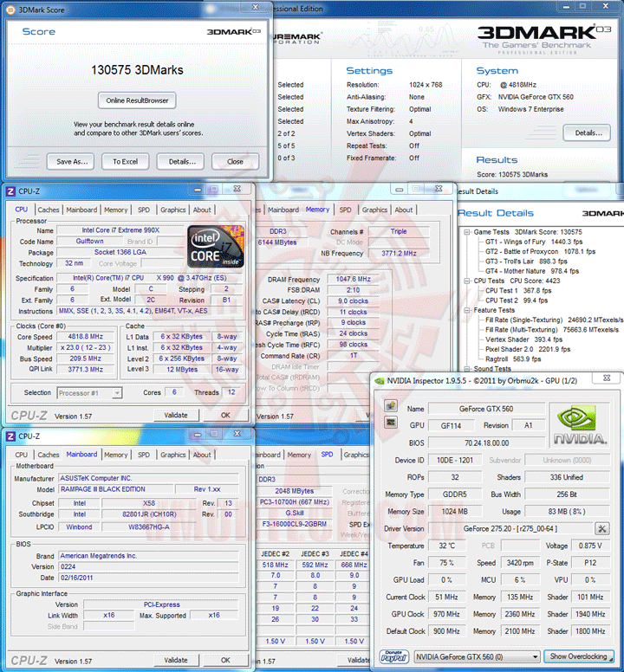Collapse the CPU Tests node in Result Details

point(466,281)
